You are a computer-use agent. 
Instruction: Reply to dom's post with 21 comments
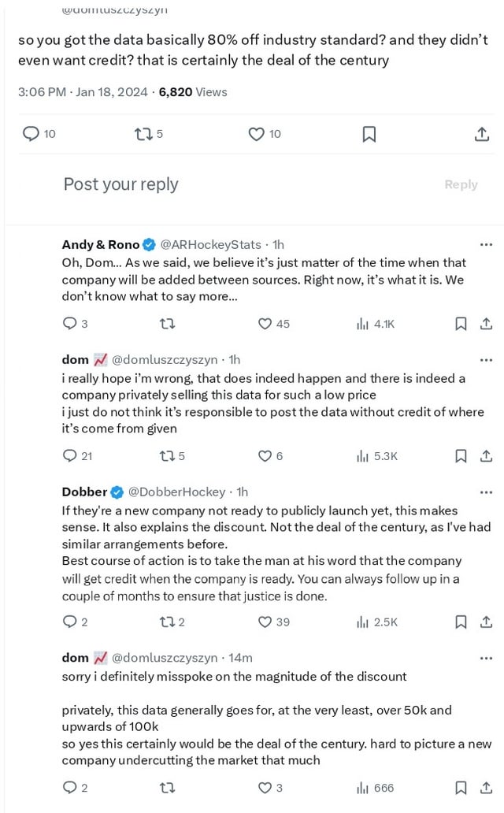(x=69, y=455)
